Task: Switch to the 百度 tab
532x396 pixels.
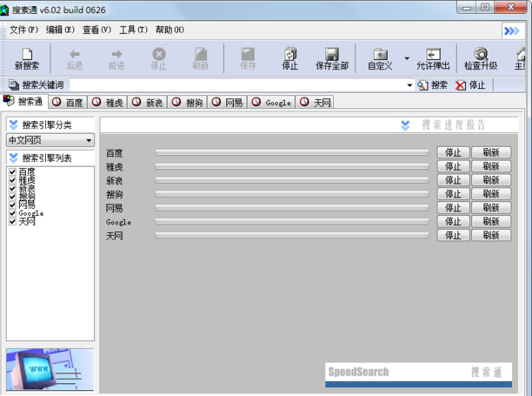Action: [68, 102]
